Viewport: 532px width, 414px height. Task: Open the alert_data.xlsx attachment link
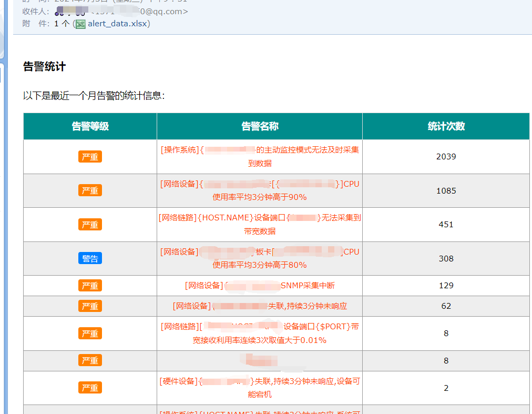click(x=117, y=24)
